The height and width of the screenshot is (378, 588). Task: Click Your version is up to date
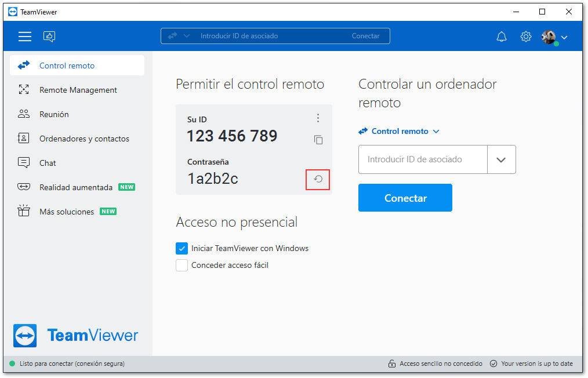[x=537, y=364]
